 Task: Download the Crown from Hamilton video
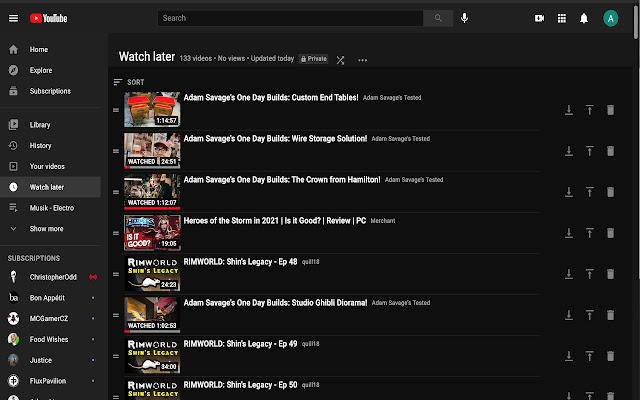569,192
